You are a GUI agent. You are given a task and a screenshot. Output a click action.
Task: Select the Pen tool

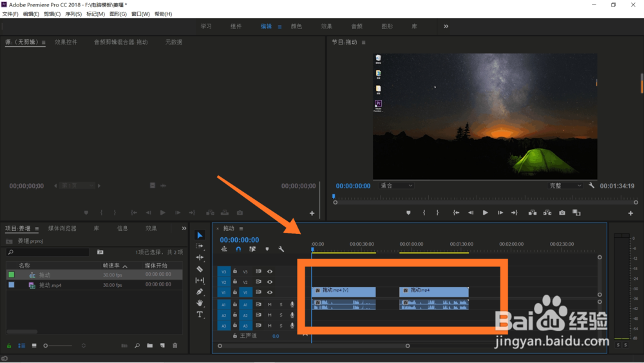(x=200, y=291)
